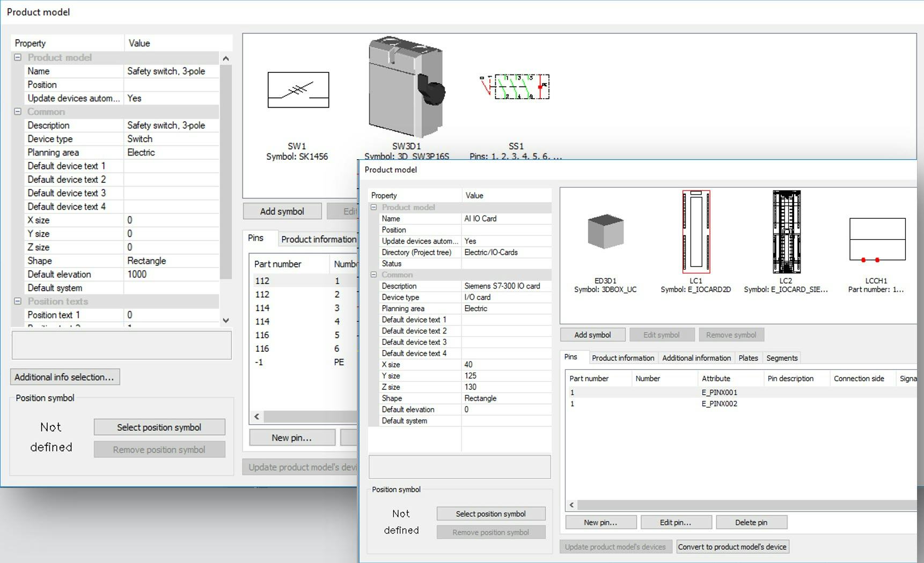Viewport: 924px width, 563px height.
Task: Open the Segments tab
Action: [781, 358]
